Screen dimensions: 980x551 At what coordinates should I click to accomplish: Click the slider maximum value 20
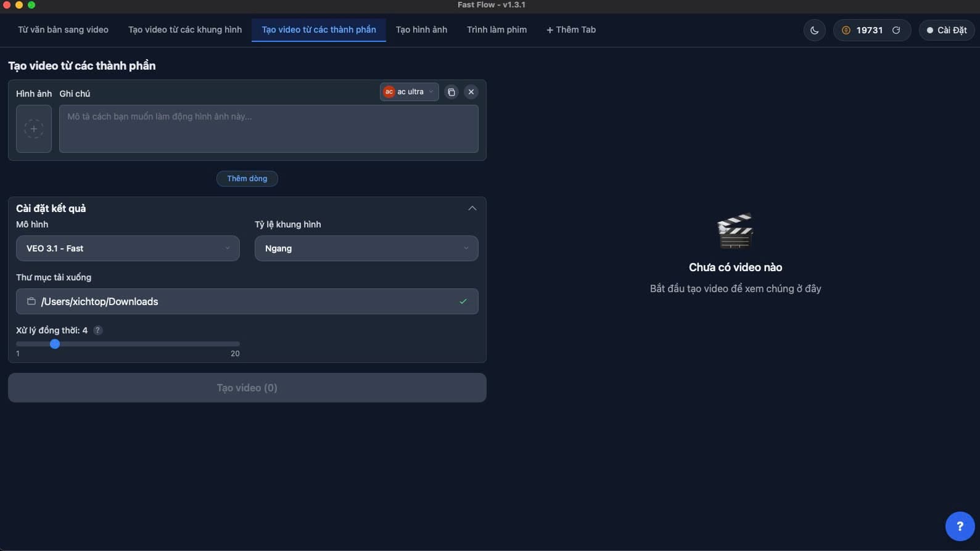(235, 354)
